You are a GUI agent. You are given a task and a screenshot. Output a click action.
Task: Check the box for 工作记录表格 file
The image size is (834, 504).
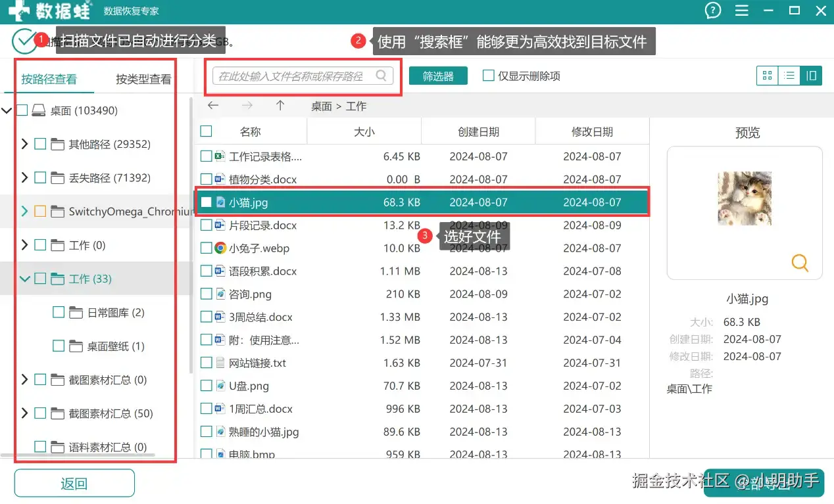206,156
